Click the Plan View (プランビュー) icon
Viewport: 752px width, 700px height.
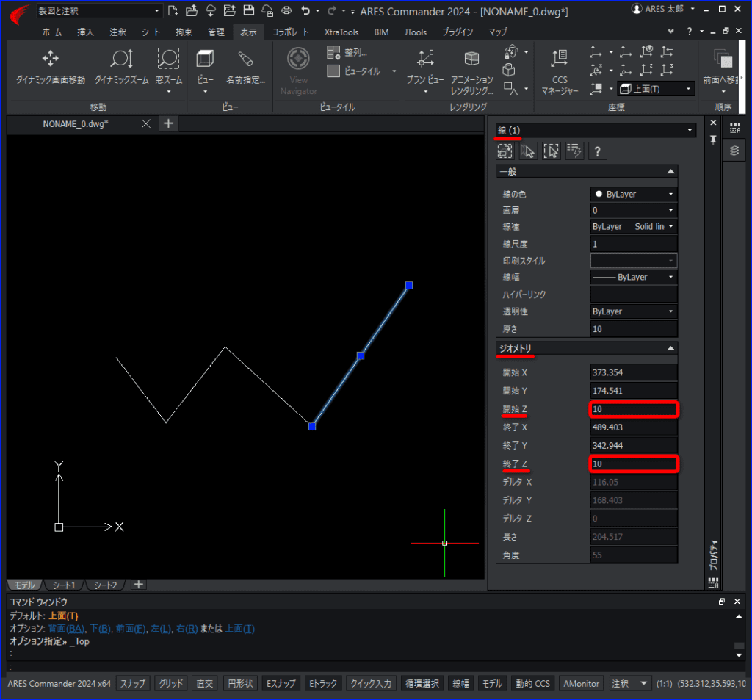[x=425, y=59]
